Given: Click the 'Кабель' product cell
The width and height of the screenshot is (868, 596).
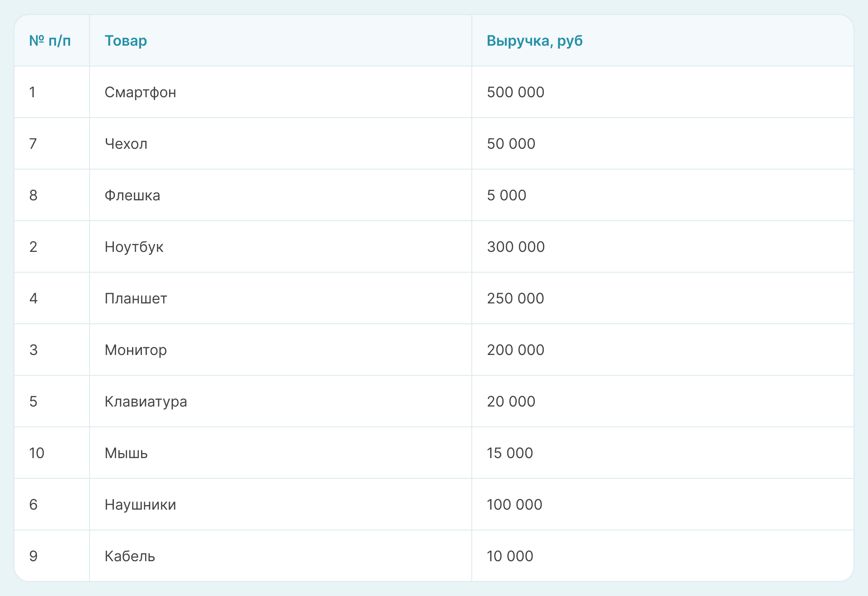Looking at the screenshot, I should click(x=130, y=556).
